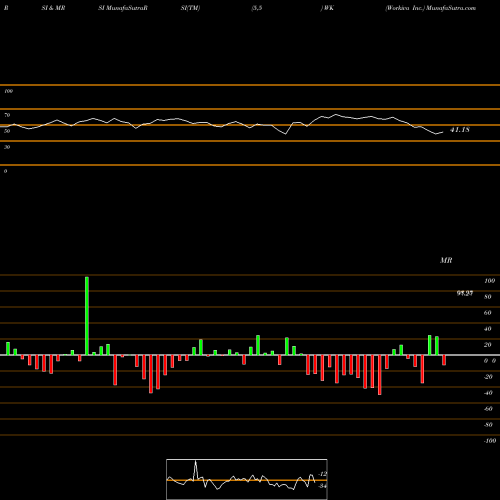Screen dimensions: 500x500
Task: Click the MR axis label 100
Action: click(489, 281)
